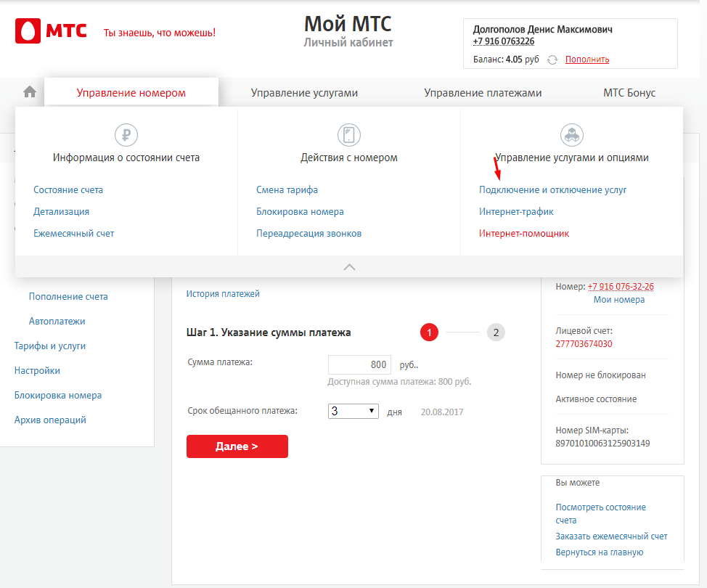
Task: Click the Пополнить balance link
Action: (x=587, y=60)
